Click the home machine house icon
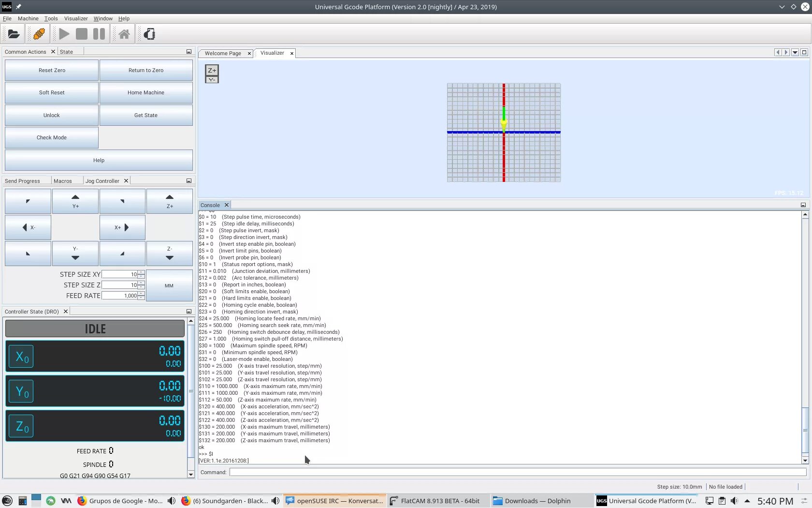812x508 pixels. 124,34
